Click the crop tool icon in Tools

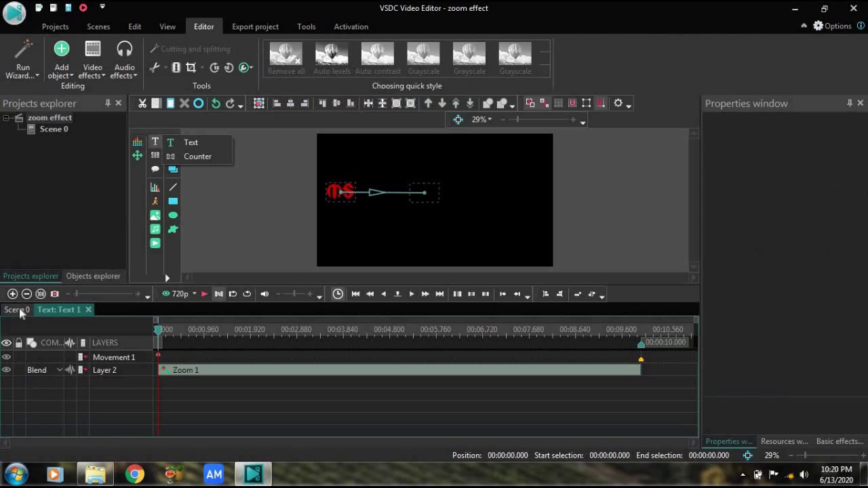[x=191, y=67]
